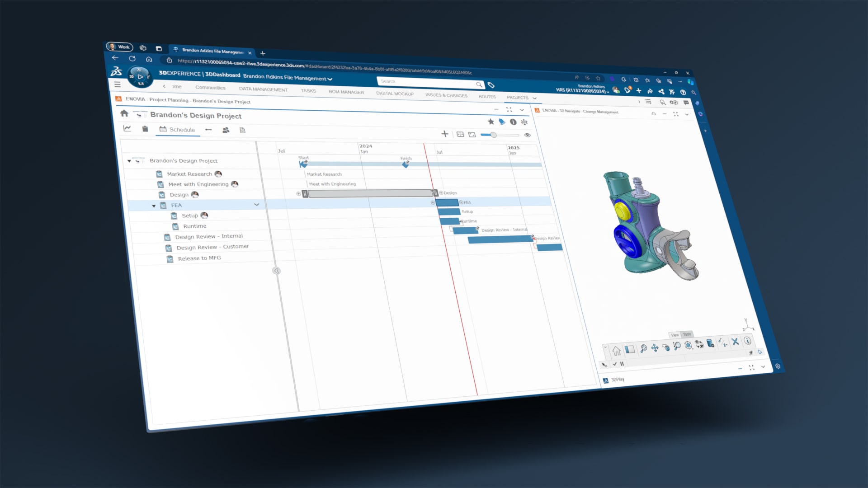868x488 pixels.
Task: Open the FEA row dropdown chevron
Action: (257, 205)
